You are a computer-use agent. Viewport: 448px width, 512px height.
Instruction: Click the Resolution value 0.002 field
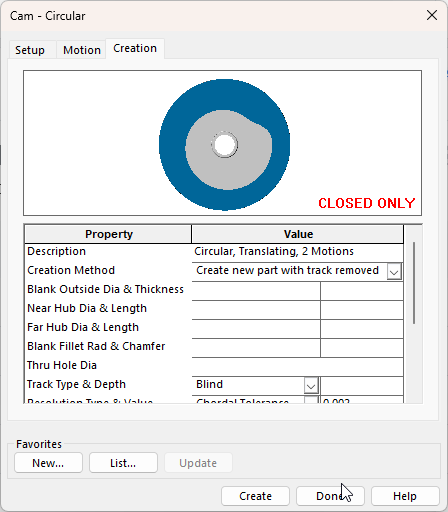click(362, 400)
